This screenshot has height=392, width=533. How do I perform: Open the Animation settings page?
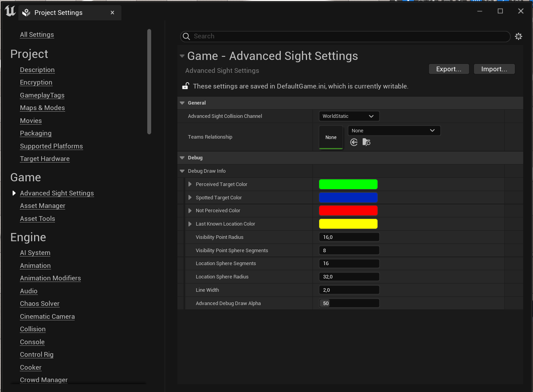pyautogui.click(x=35, y=266)
